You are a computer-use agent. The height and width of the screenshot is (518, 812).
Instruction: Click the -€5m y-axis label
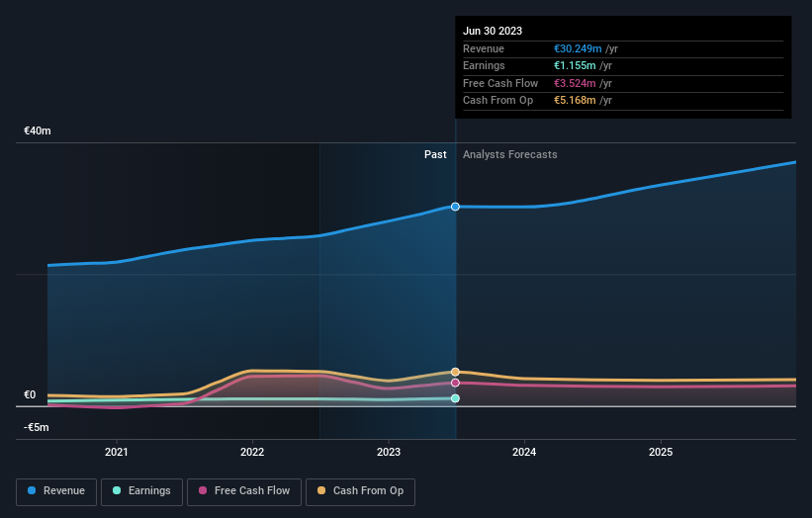[37, 427]
